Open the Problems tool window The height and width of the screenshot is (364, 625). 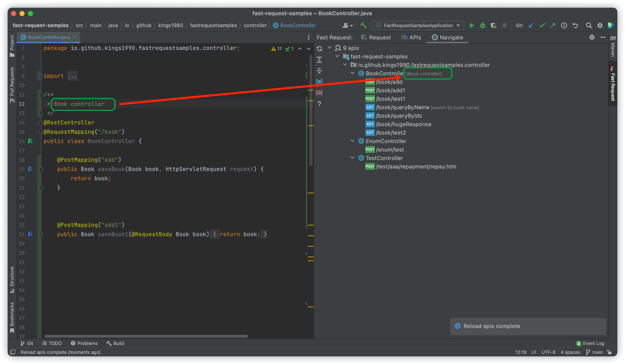[x=84, y=343]
